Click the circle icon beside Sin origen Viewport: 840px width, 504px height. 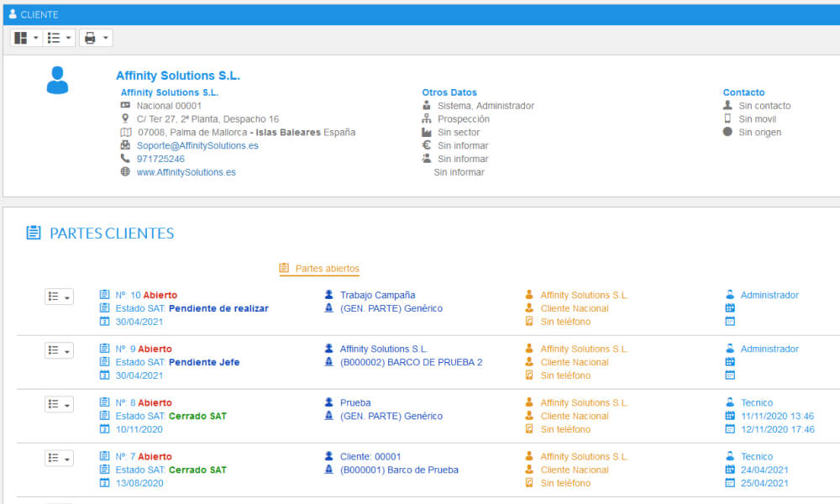(727, 132)
